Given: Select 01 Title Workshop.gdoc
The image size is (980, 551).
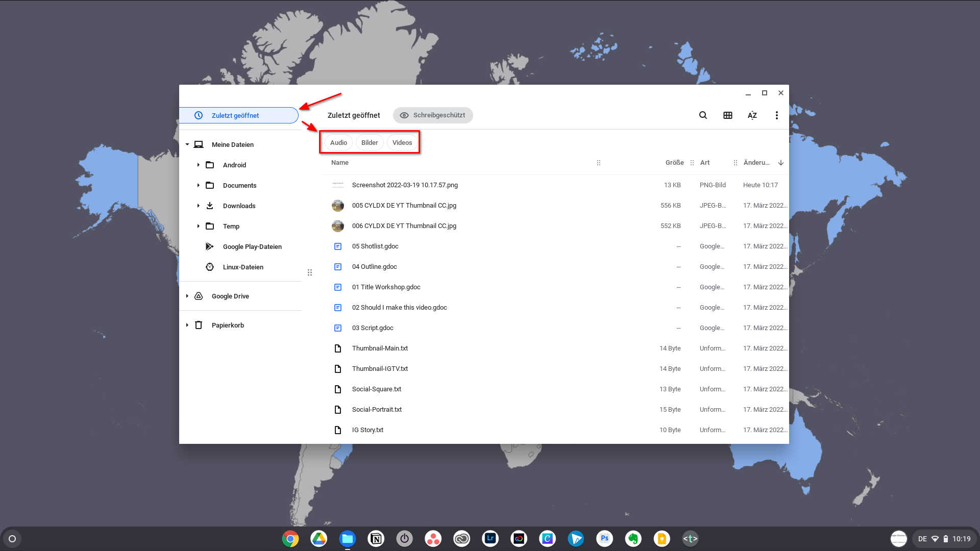Looking at the screenshot, I should [555, 287].
